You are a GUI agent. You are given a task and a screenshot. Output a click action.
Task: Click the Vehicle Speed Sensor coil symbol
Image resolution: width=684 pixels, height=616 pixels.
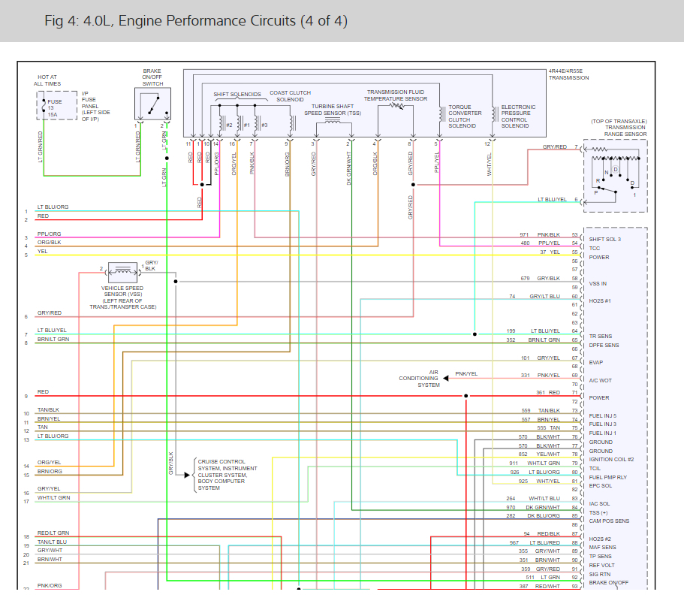click(122, 272)
